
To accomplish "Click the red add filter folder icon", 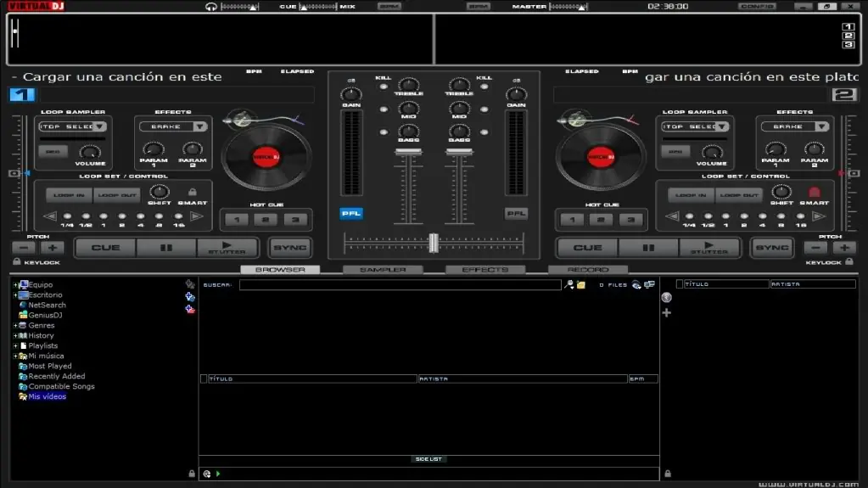I will tap(190, 309).
